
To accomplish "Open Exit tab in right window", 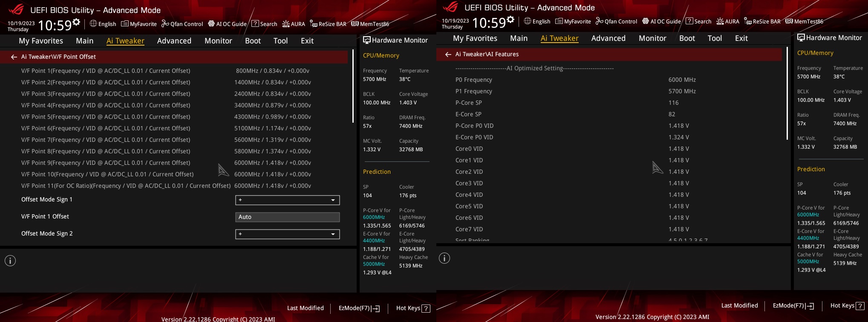I will pyautogui.click(x=741, y=38).
